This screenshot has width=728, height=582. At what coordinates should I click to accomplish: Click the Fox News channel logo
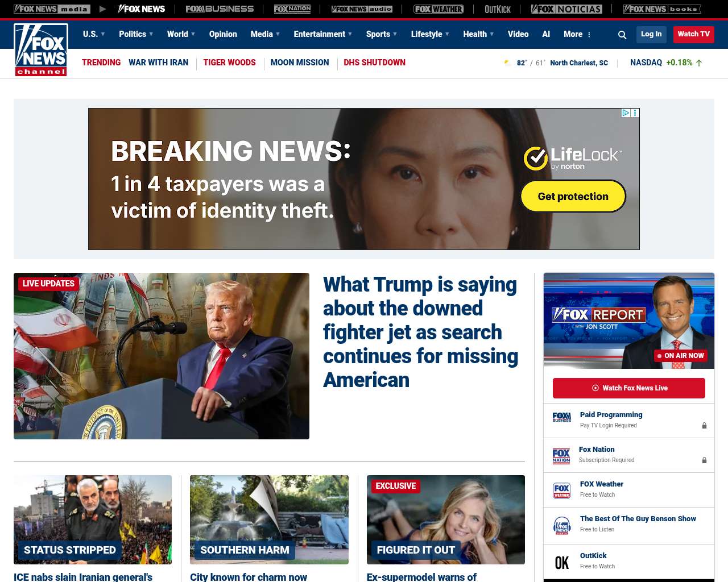[x=41, y=50]
